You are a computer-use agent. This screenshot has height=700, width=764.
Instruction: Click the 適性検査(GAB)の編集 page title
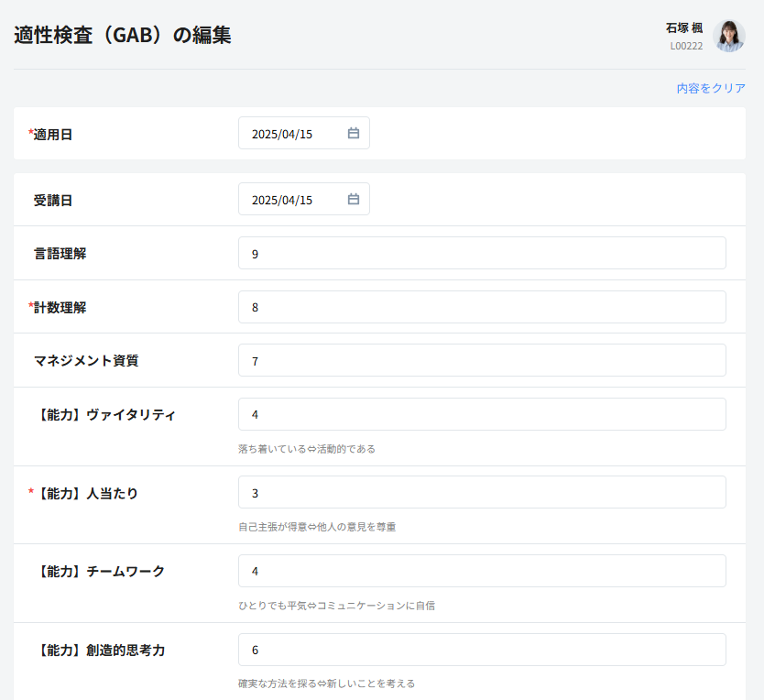[123, 36]
